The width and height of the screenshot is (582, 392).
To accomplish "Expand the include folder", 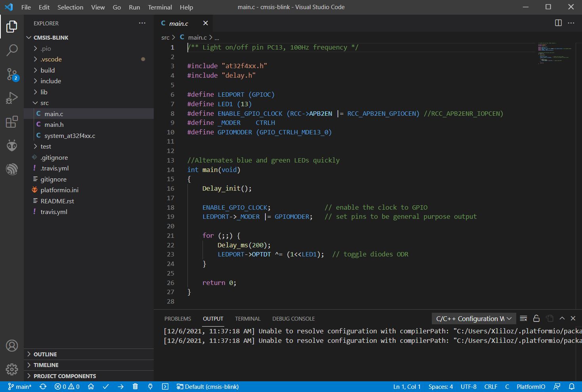I will click(x=89, y=81).
